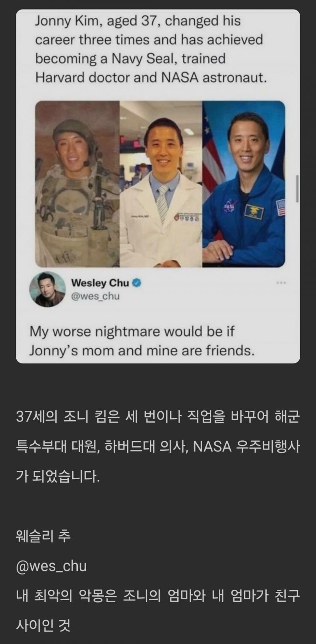Click the scrollbar handle beside the collage
This screenshot has height=644, width=316.
point(297,189)
